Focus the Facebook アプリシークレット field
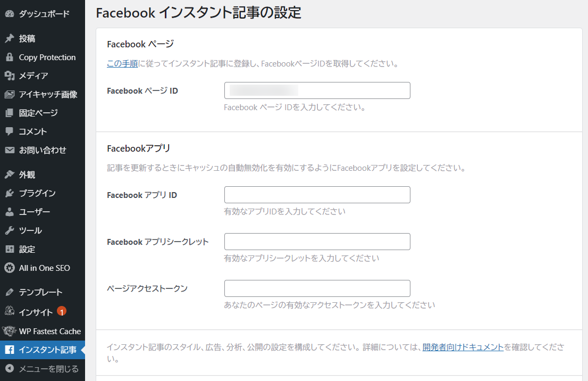The image size is (588, 381). click(317, 242)
